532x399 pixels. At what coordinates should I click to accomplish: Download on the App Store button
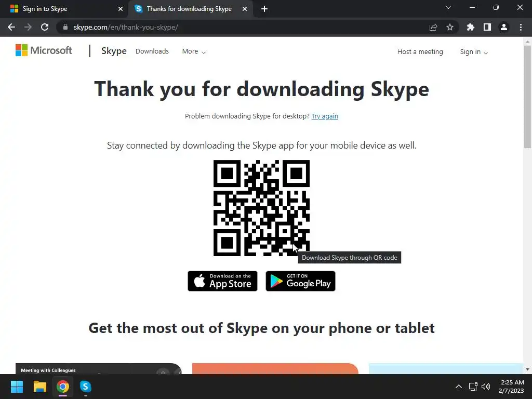pyautogui.click(x=222, y=281)
